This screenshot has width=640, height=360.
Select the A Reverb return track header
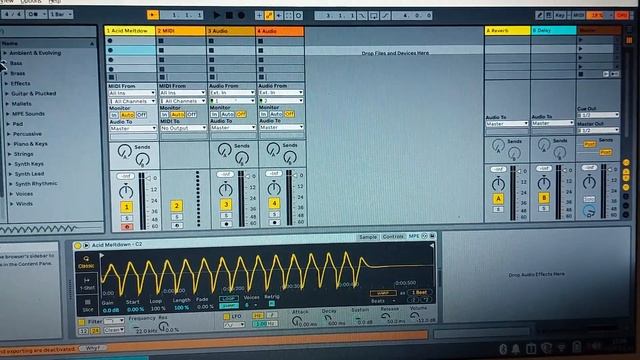tap(507, 31)
